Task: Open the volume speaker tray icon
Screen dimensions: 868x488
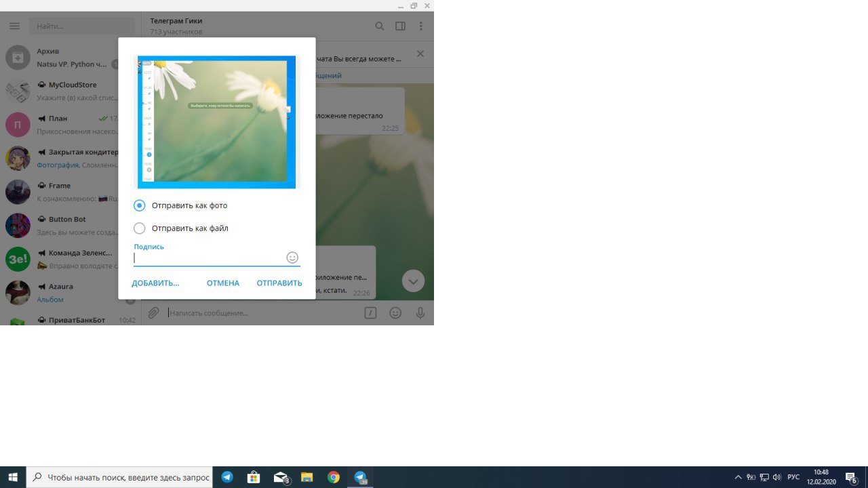Action: click(777, 477)
